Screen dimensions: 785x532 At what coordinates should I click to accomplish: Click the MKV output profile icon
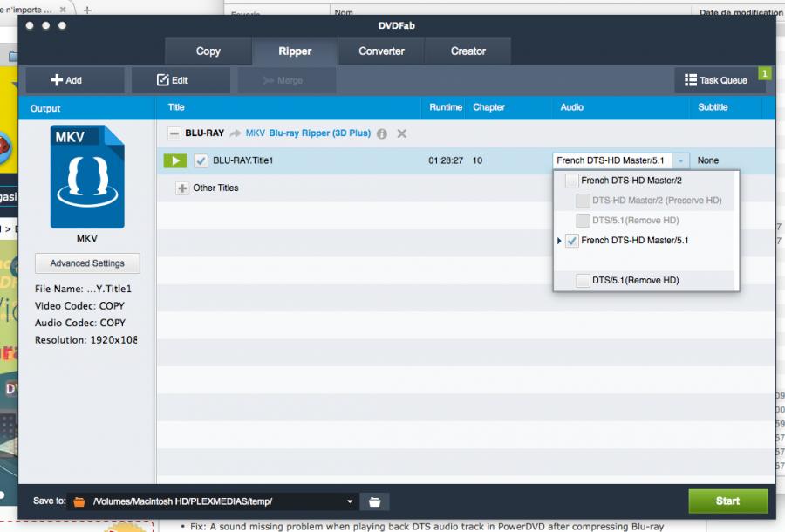87,177
